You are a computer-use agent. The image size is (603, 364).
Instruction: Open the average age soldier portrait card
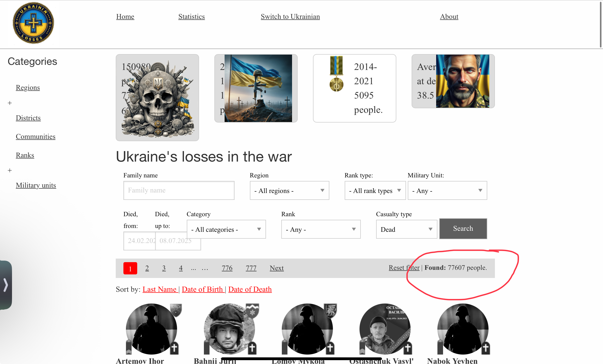tap(453, 81)
